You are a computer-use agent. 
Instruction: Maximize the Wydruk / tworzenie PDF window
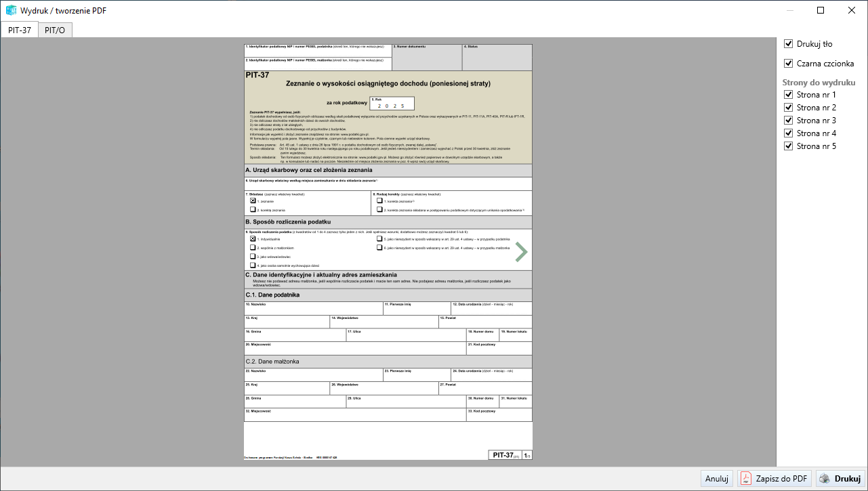[821, 10]
